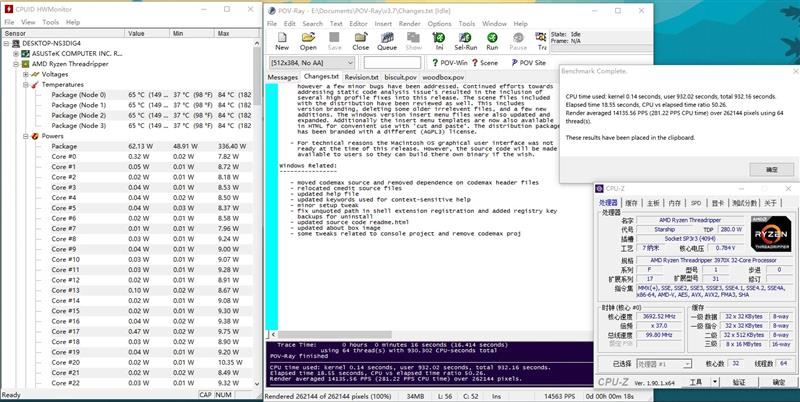Click the Sensor column header in HWMonitor
The height and width of the screenshot is (402, 800).
pyautogui.click(x=63, y=33)
